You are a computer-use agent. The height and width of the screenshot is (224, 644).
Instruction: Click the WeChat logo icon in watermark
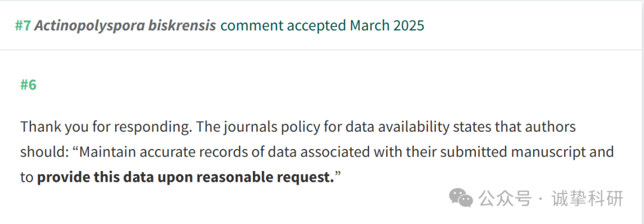pos(461,198)
